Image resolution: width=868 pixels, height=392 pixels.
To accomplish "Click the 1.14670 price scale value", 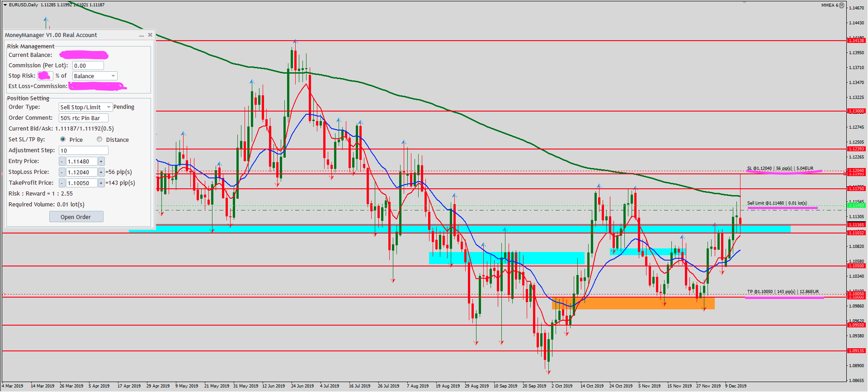I will click(x=857, y=8).
